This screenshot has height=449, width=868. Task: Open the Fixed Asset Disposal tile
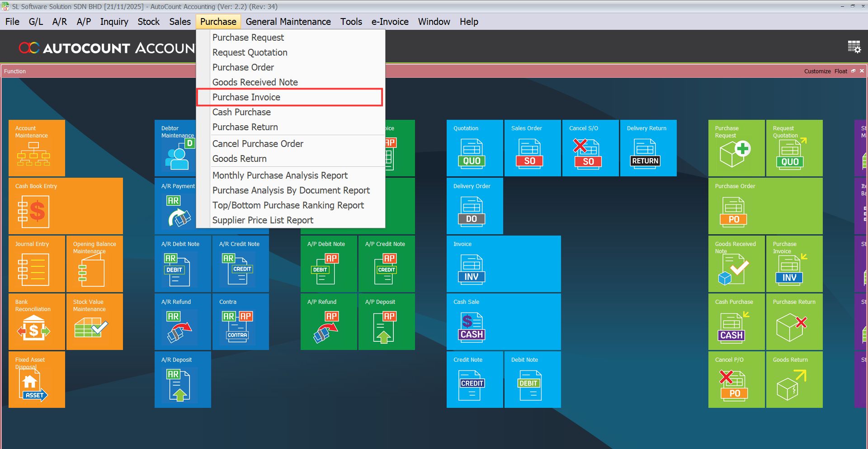(x=36, y=379)
